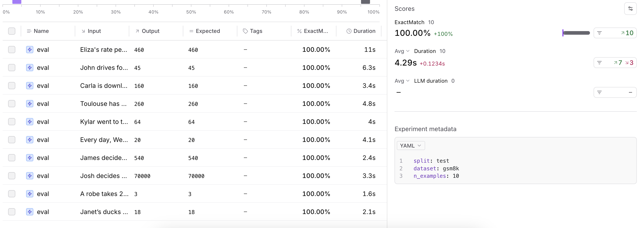The image size is (644, 228).
Task: Click the filter icon in LLM duration box
Action: [x=599, y=93]
